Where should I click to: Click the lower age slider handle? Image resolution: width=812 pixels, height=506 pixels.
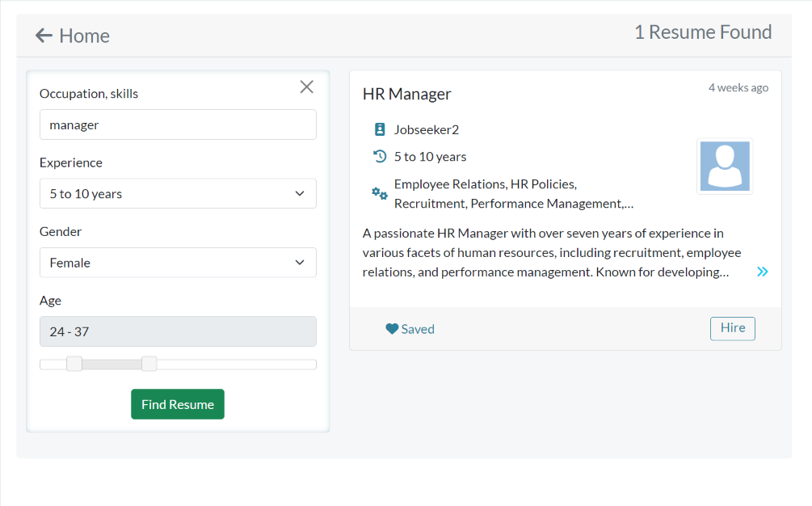(74, 364)
